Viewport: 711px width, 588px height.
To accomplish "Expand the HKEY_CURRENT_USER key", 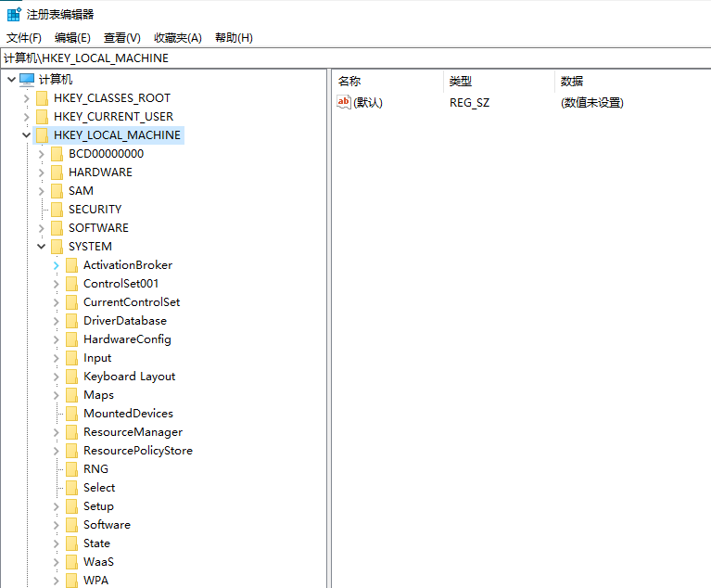I will (27, 117).
